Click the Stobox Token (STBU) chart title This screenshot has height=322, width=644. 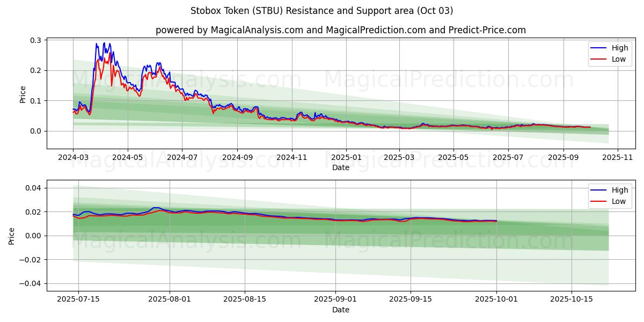(x=321, y=11)
